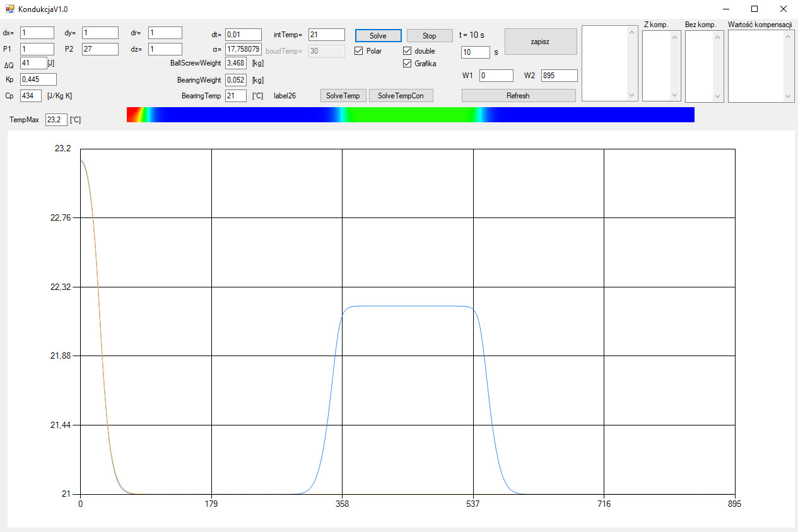This screenshot has height=532, width=798.
Task: Click the BearingWeight input field
Action: coord(236,80)
